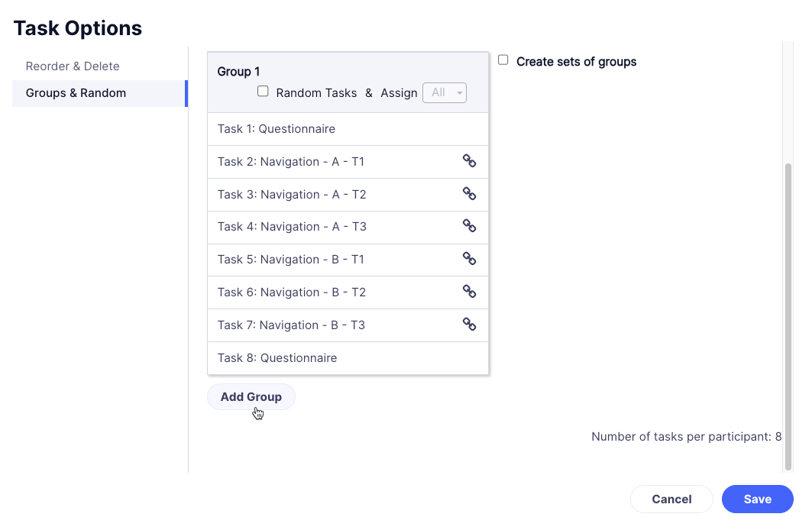Click the Add Group button
The height and width of the screenshot is (530, 812).
(x=251, y=397)
